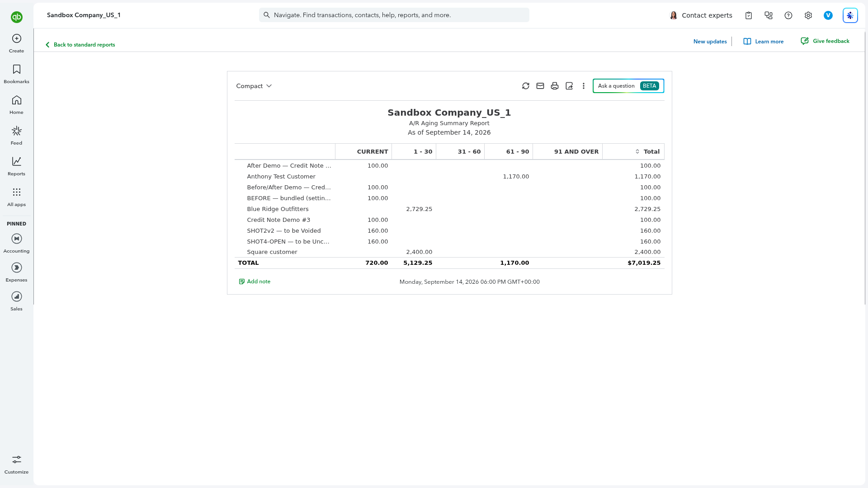Click the New updates link
Screen dimensions: 868x488
710,42
